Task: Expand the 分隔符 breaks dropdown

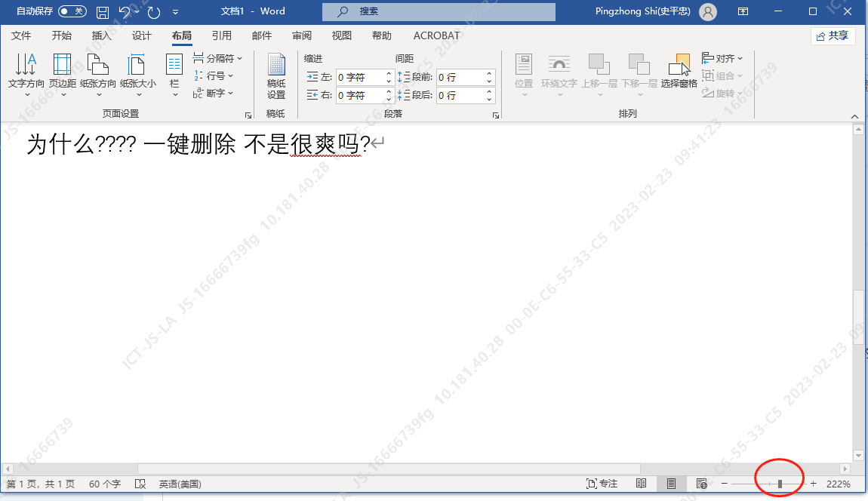Action: coord(219,58)
